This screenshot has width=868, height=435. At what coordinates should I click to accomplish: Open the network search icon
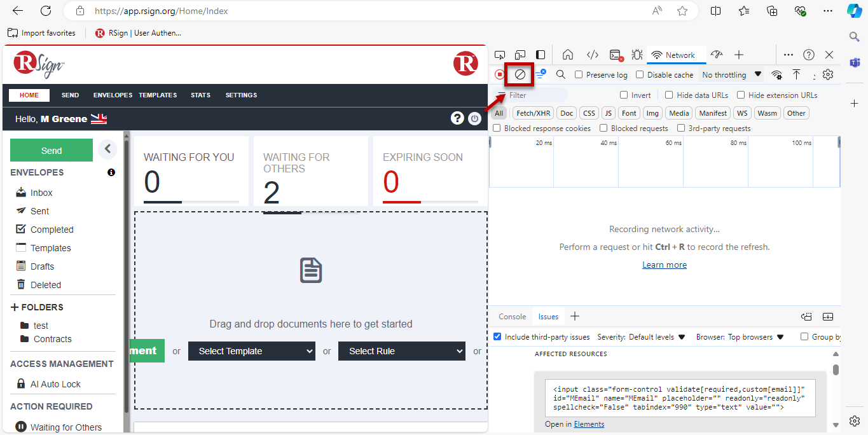pyautogui.click(x=561, y=74)
